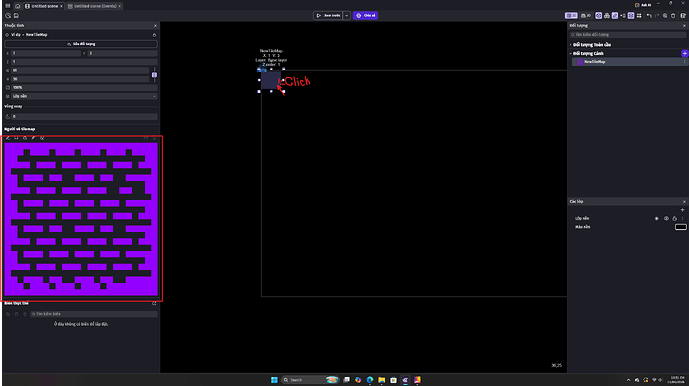
Task: Pick the Màu nền background color swatch
Action: [x=681, y=227]
